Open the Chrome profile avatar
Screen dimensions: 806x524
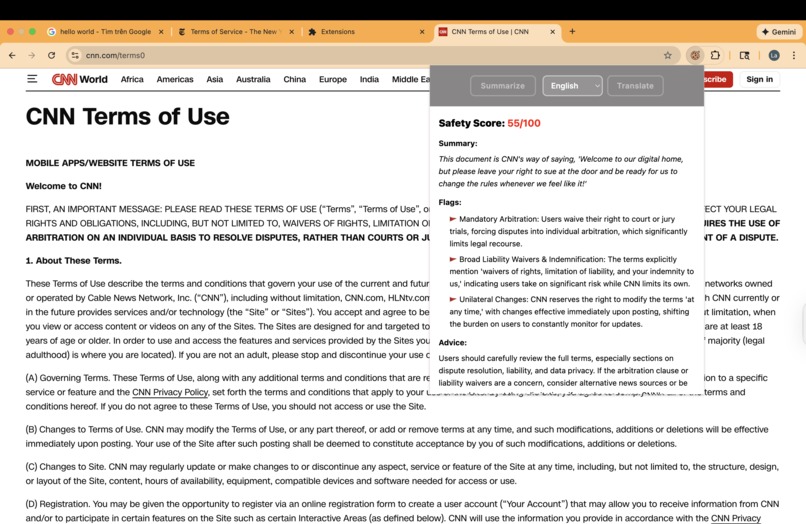point(774,55)
